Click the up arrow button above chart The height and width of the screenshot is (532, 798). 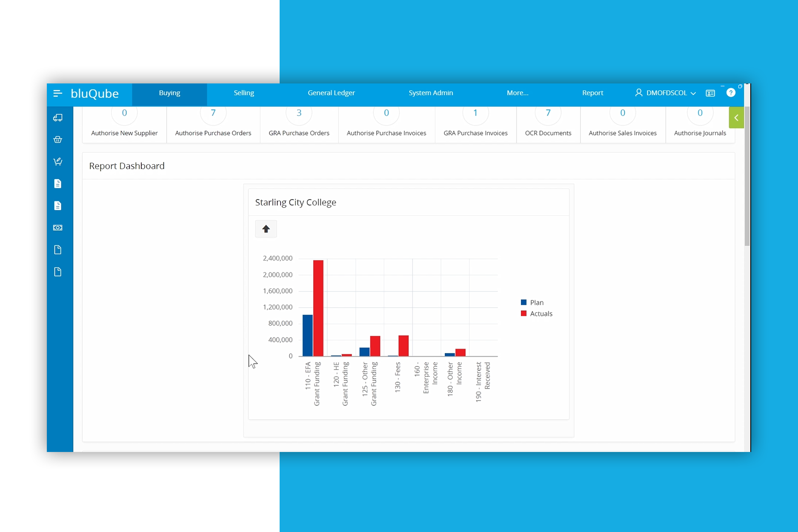pos(266,229)
